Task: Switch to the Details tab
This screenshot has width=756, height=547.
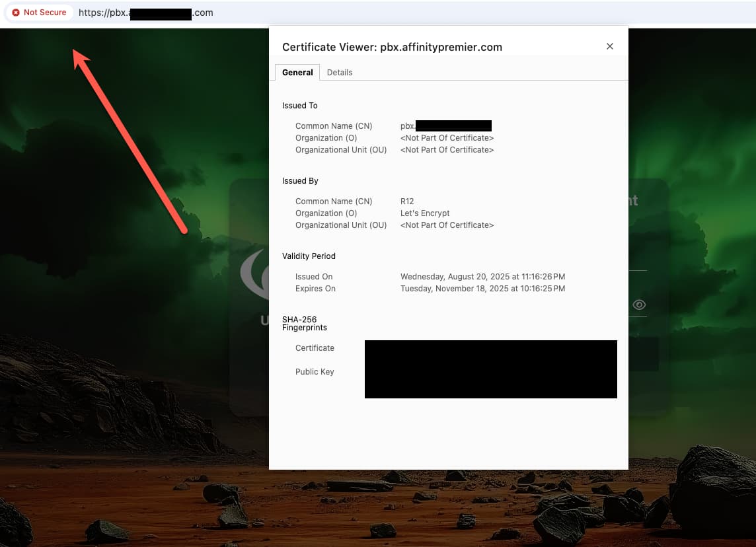Action: pyautogui.click(x=340, y=73)
